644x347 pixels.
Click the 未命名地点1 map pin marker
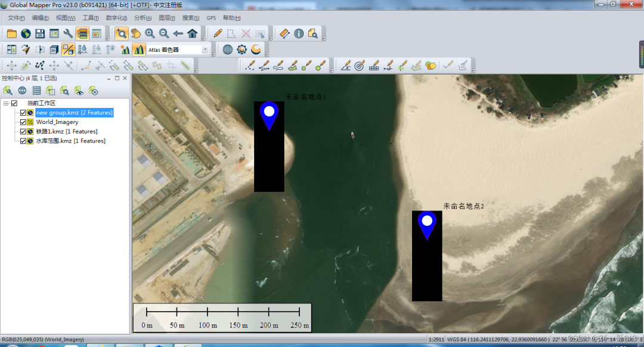click(x=269, y=116)
